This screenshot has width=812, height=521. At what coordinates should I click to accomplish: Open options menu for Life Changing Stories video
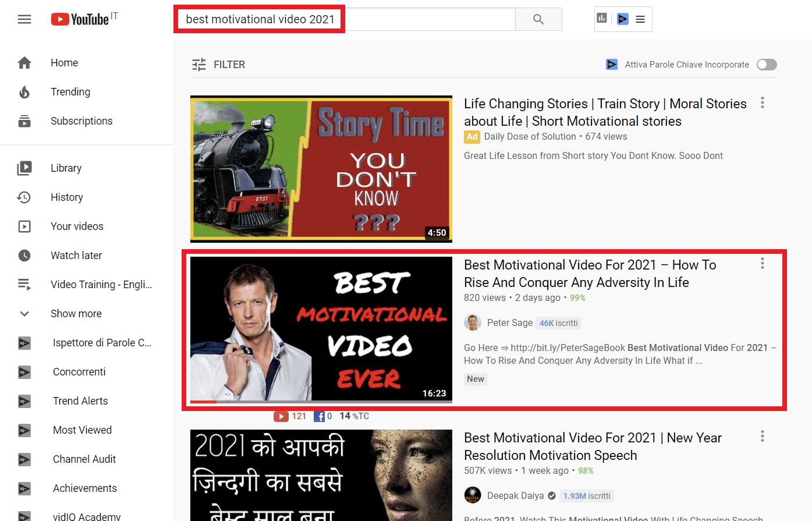[x=763, y=103]
